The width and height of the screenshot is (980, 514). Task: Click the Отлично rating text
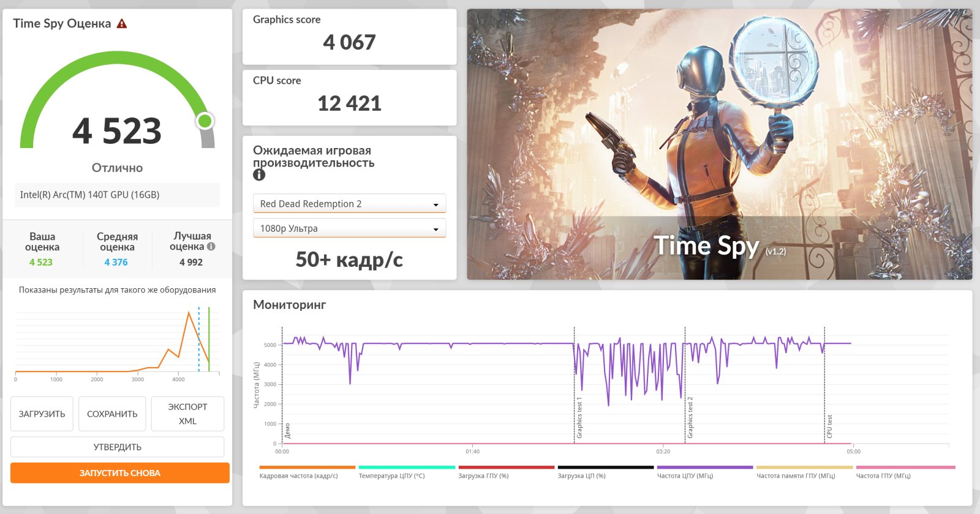click(x=117, y=168)
